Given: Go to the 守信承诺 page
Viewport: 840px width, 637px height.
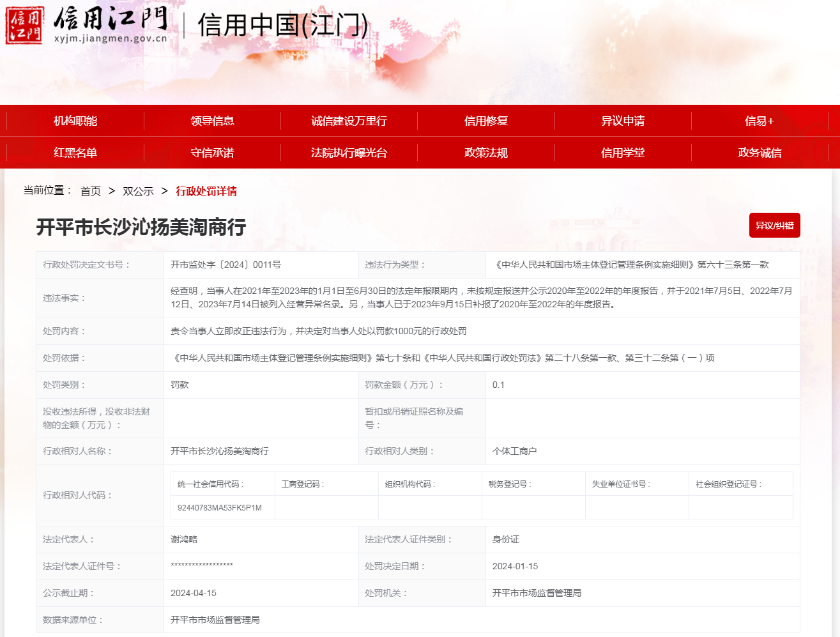Looking at the screenshot, I should coord(212,153).
